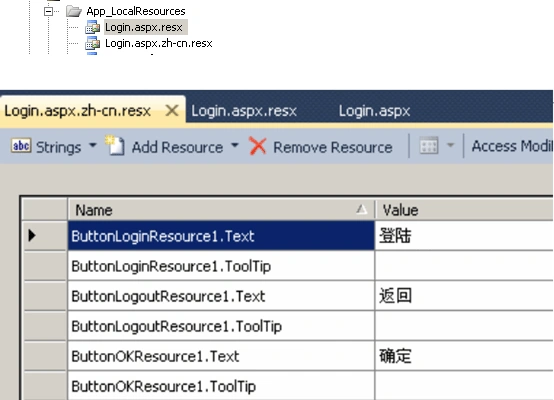Collapse the App_LocalResources folder node
The image size is (554, 400).
(x=48, y=12)
